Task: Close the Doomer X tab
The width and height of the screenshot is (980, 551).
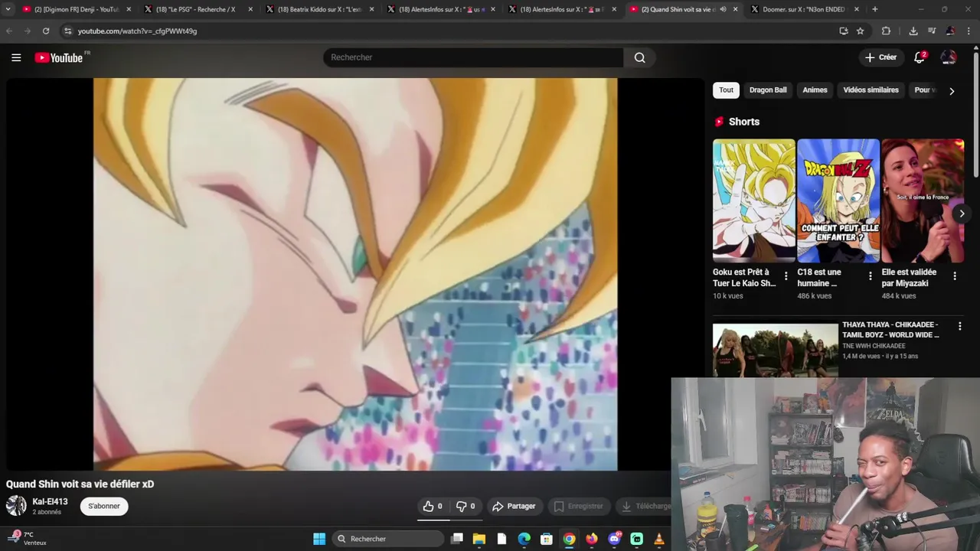Action: (856, 9)
